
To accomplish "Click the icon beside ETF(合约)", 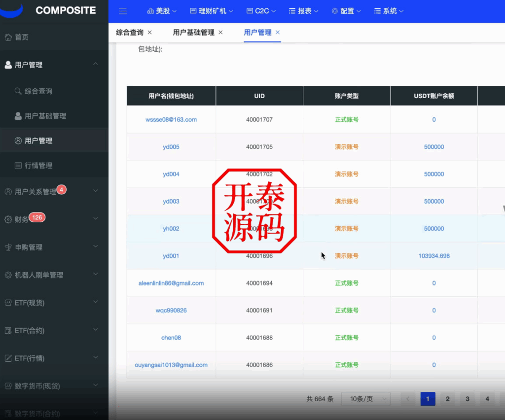I will pyautogui.click(x=8, y=331).
